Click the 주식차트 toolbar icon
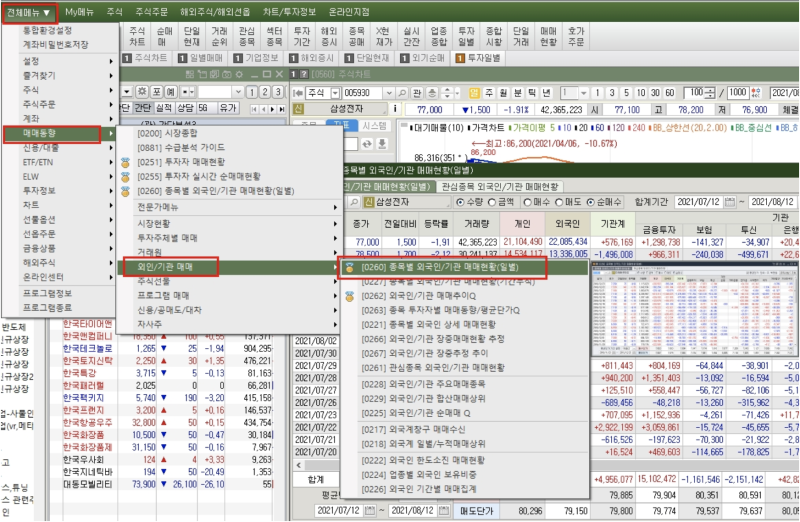Viewport: 800px width, 522px height. (136, 37)
